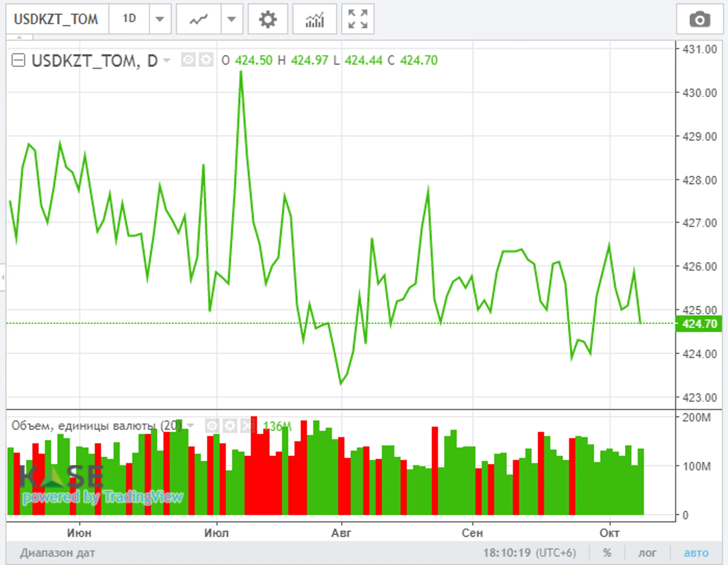Collapse the USDKZT_TOM legend with minus box
The width and height of the screenshot is (728, 565).
tap(18, 61)
